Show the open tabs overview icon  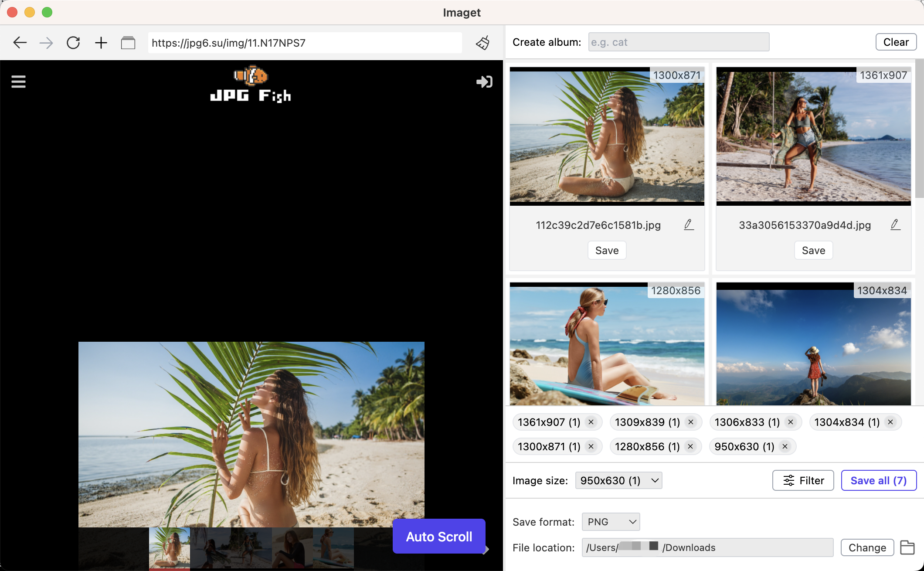(128, 43)
